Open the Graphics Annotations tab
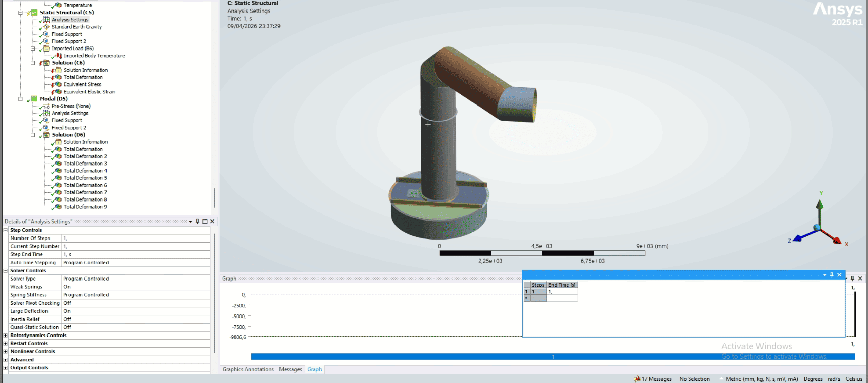The width and height of the screenshot is (868, 383). pos(248,369)
